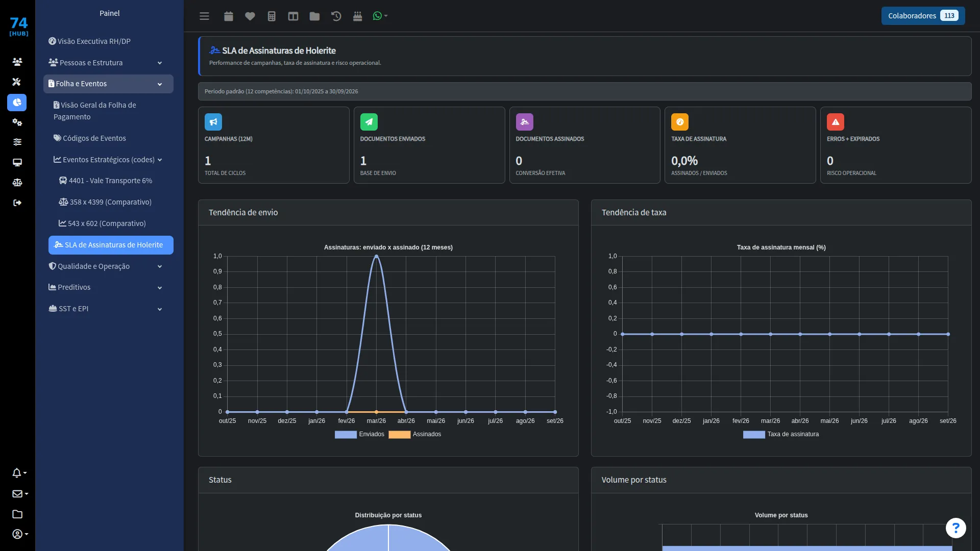Click the monitor icon in left rail
980x551 pixels.
[x=17, y=163]
